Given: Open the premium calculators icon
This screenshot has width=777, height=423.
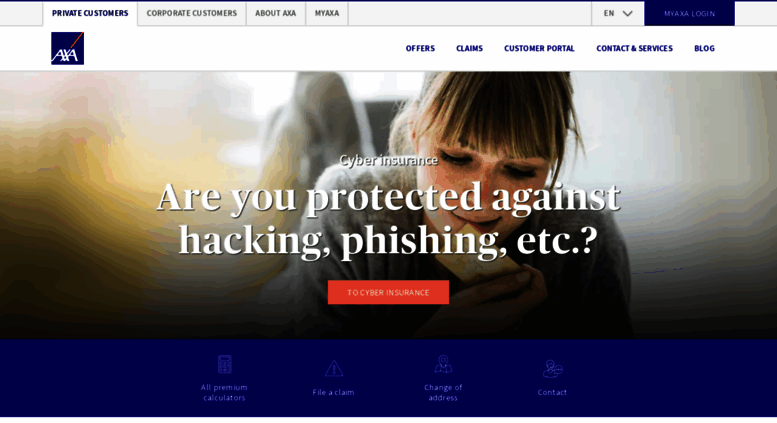Looking at the screenshot, I should [224, 364].
